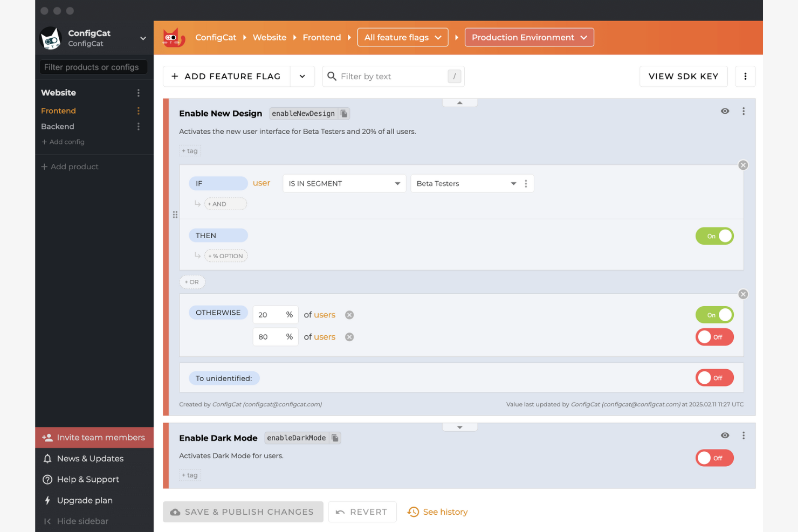Toggle the 80% of users value on
798x532 pixels.
(x=714, y=337)
